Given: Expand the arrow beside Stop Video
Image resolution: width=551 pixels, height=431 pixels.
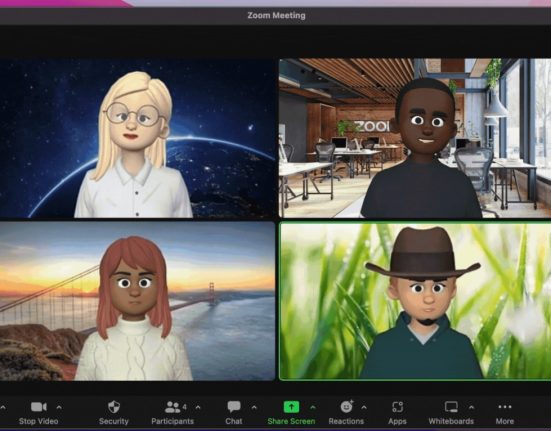Looking at the screenshot, I should [59, 407].
